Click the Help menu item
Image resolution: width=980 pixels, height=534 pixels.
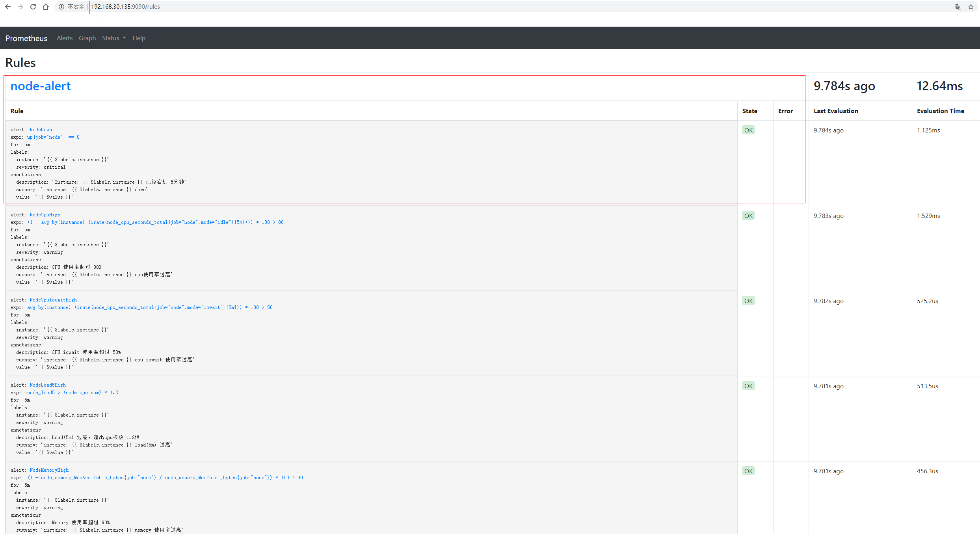139,38
